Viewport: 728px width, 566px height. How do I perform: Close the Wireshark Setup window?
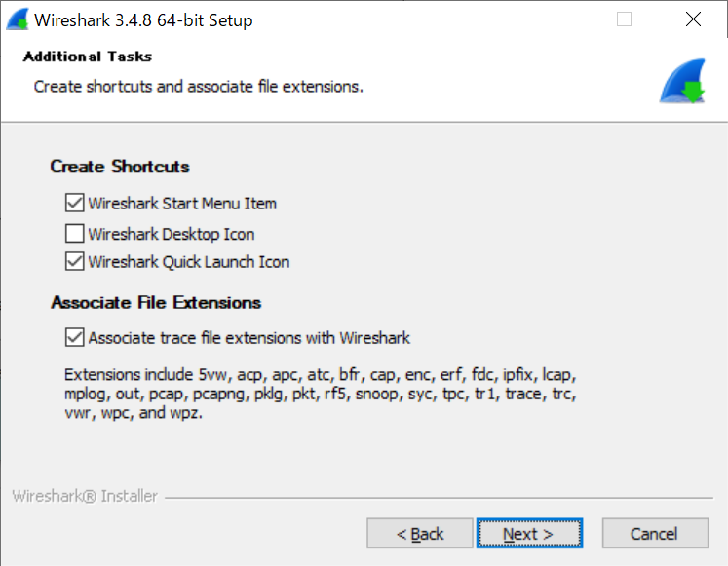(693, 19)
